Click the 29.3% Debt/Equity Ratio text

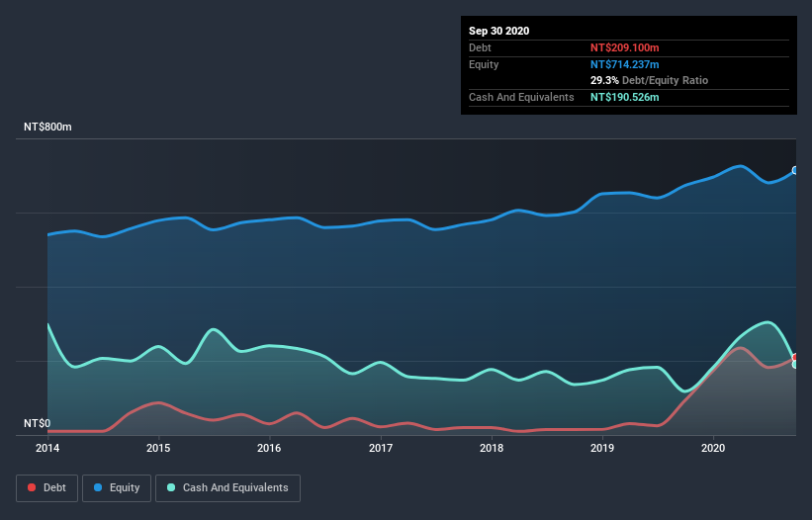tap(649, 80)
